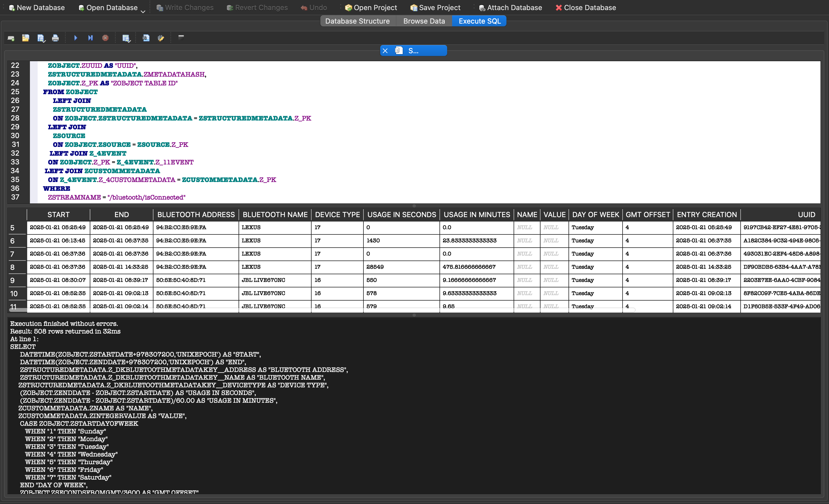Select the Execute SQL tab
Screen dimensions: 829x504
(480, 21)
